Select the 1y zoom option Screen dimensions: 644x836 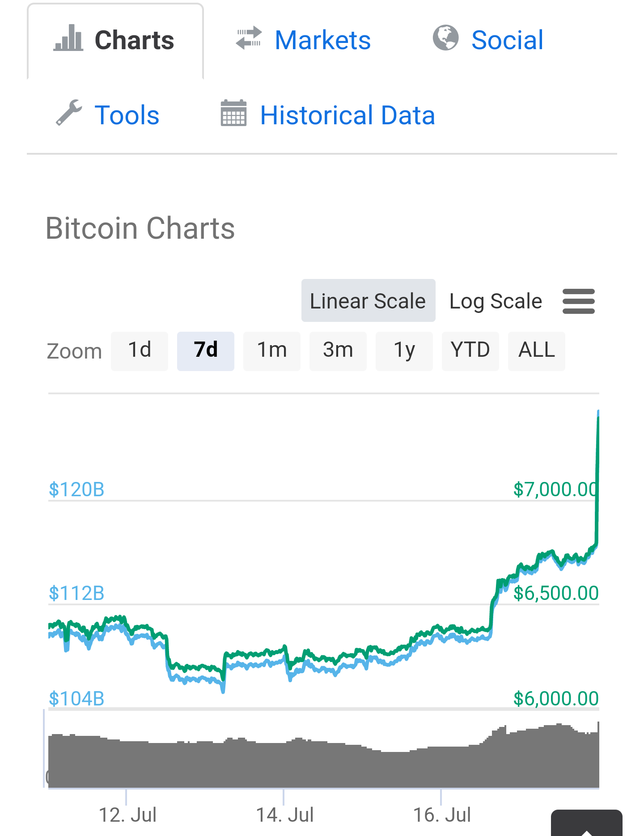point(404,351)
